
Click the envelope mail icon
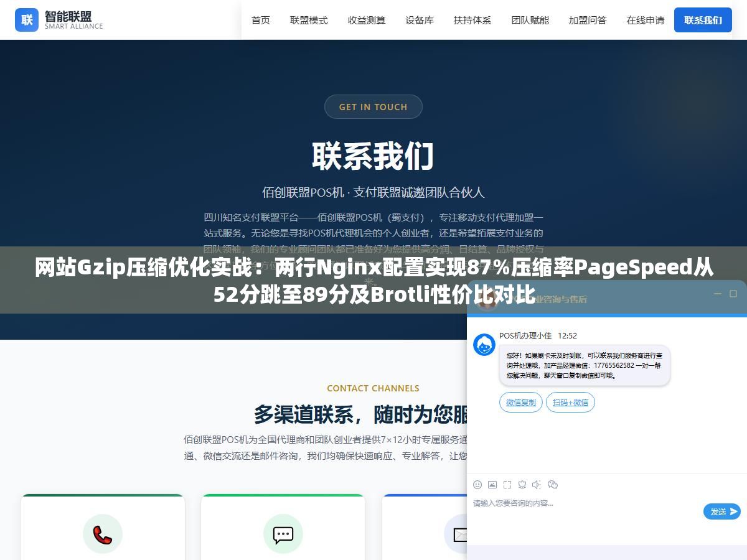(459, 534)
